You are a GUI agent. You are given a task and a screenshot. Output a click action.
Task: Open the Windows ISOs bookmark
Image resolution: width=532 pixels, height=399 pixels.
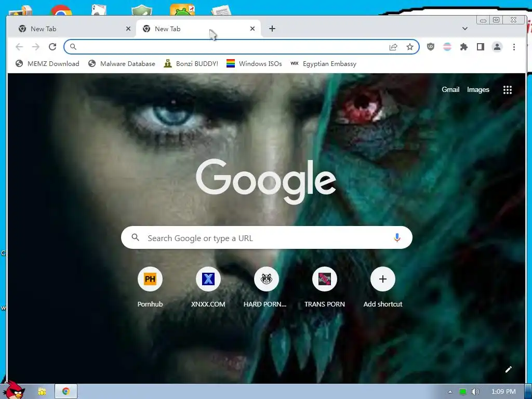coord(254,64)
